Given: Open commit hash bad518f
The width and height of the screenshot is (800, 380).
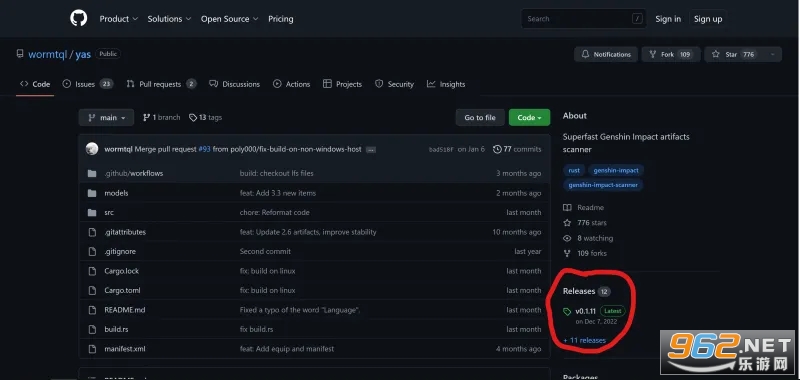Looking at the screenshot, I should [441, 149].
